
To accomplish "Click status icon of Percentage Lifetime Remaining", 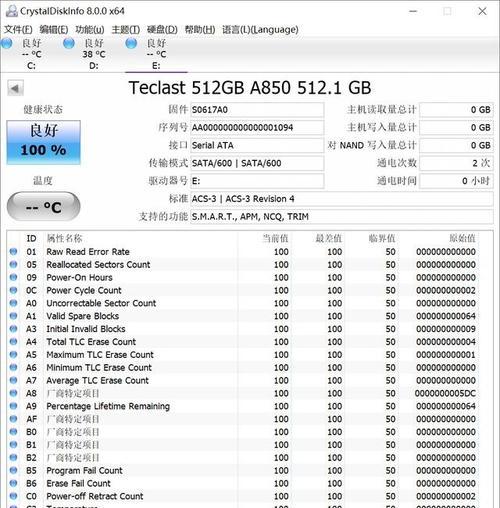I will pos(13,406).
